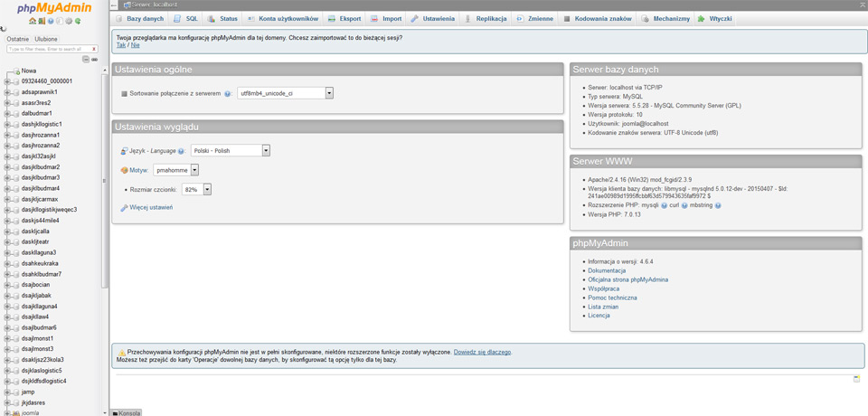Go to the Import tab
This screenshot has width=868, height=416.
pyautogui.click(x=386, y=19)
